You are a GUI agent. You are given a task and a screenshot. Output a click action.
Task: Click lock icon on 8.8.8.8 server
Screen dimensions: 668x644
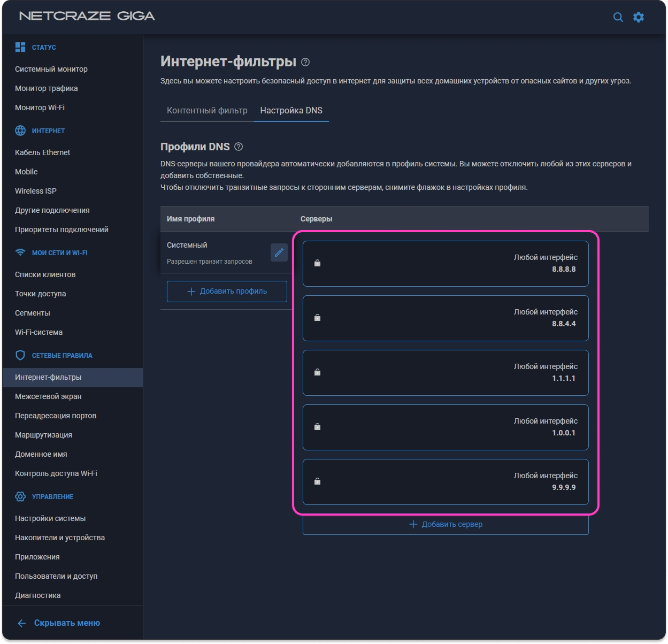317,263
